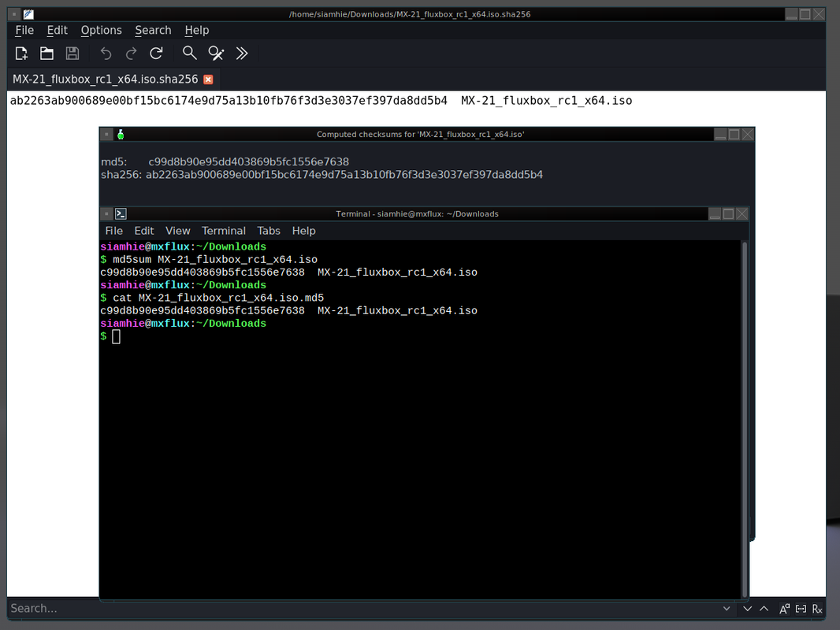
Task: Click the Open file folder icon
Action: (x=46, y=54)
